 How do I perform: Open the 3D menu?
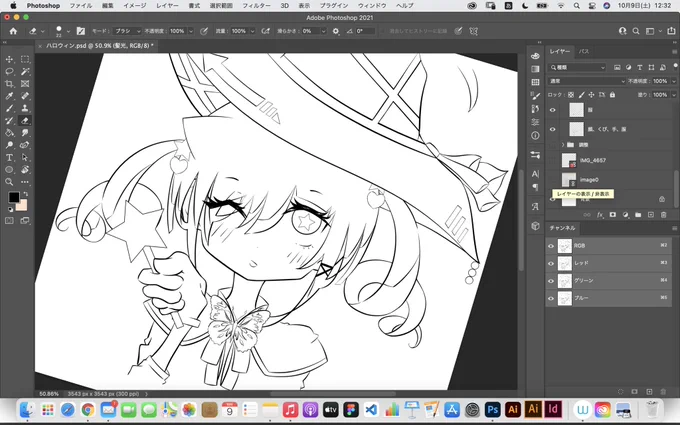pyautogui.click(x=284, y=6)
